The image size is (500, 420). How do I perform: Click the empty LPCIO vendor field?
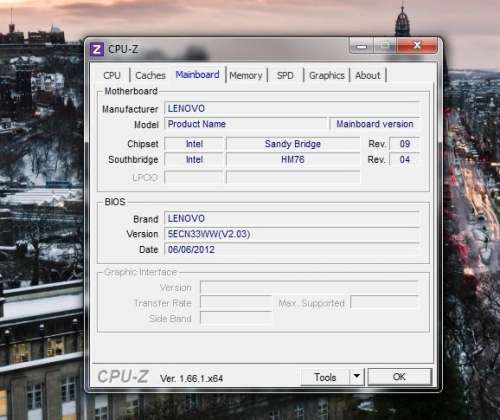coord(194,177)
